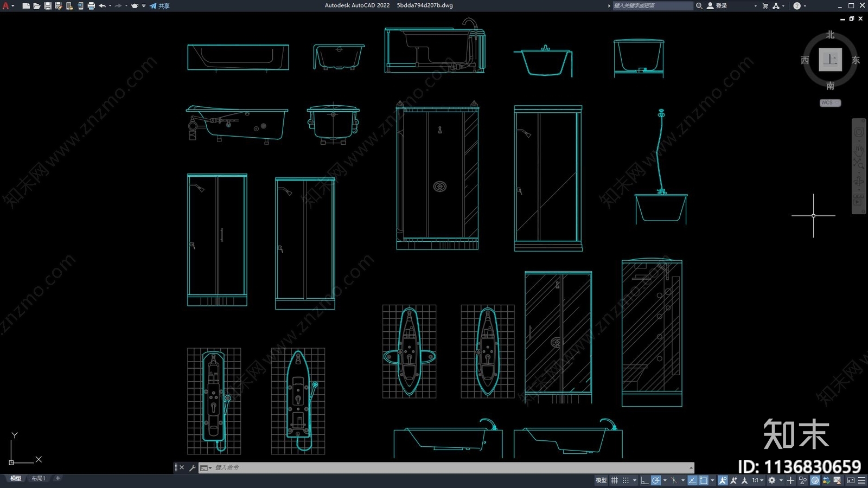Select the 上 top face of ViewCube
Screen dimensions: 868x488
point(830,60)
